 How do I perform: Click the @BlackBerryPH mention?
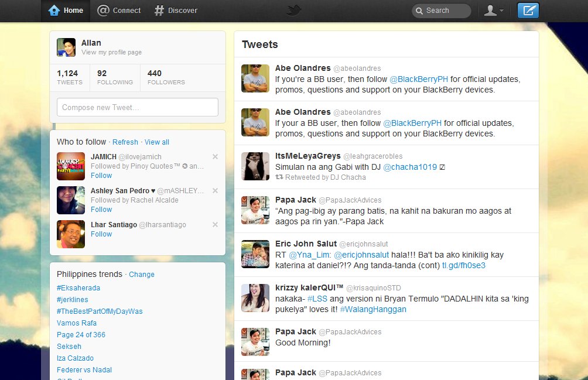point(418,79)
